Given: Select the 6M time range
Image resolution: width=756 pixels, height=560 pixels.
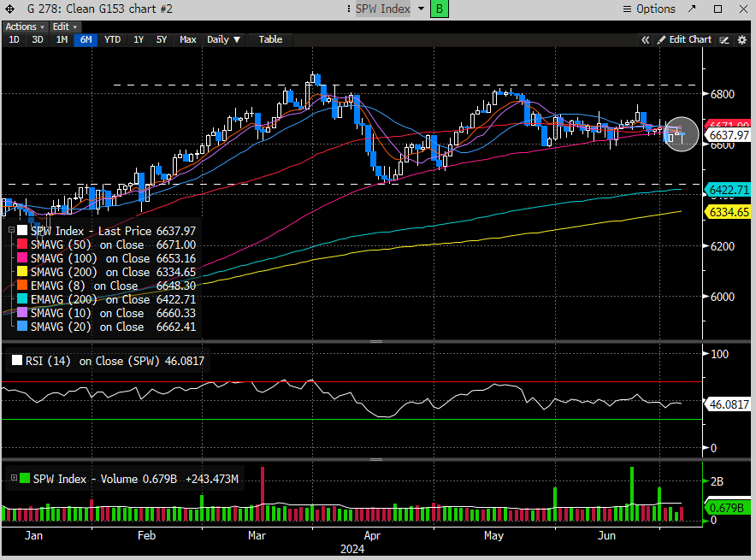Looking at the screenshot, I should (x=86, y=39).
